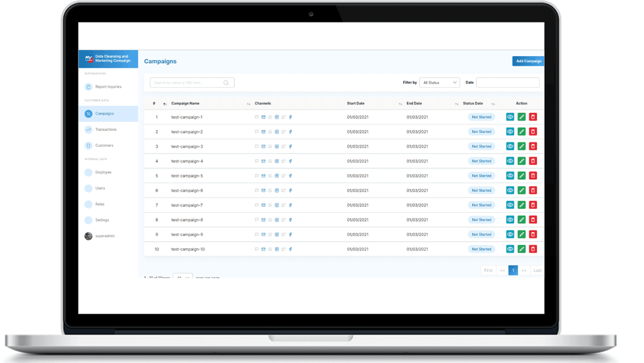
Task: Click the email channel icon for test-campaign-7
Action: pos(263,205)
